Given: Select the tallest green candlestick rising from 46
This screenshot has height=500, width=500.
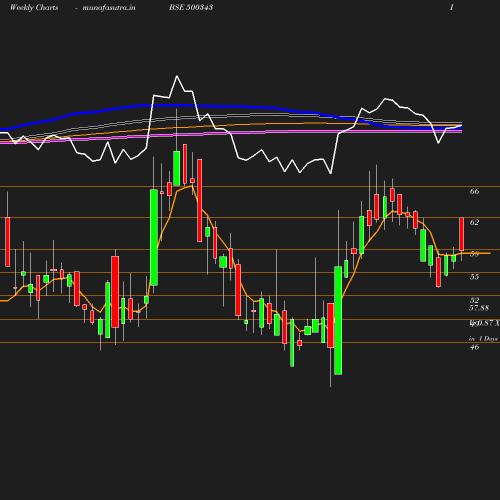Looking at the screenshot, I should pyautogui.click(x=338, y=320).
